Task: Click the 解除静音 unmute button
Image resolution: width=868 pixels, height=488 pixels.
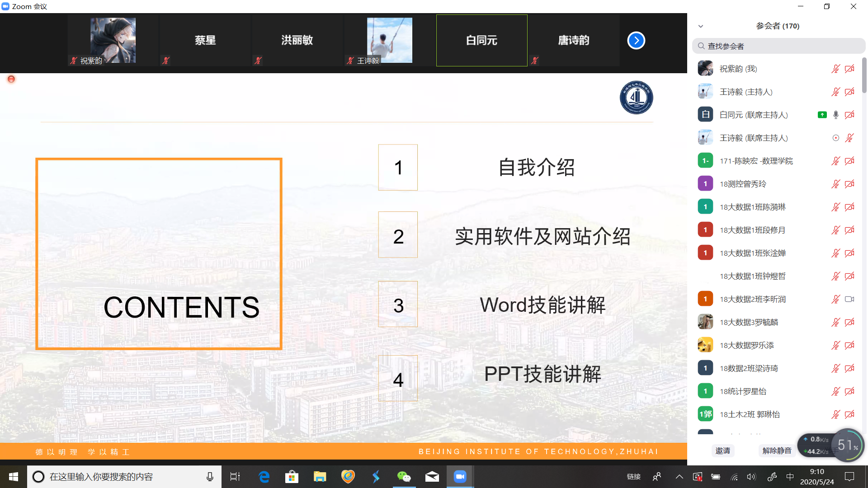Action: [x=776, y=450]
